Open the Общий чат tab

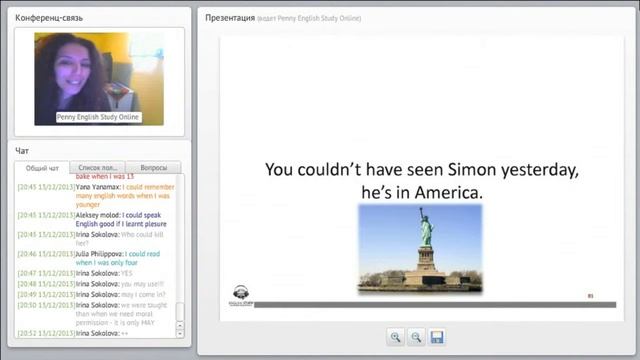42,168
